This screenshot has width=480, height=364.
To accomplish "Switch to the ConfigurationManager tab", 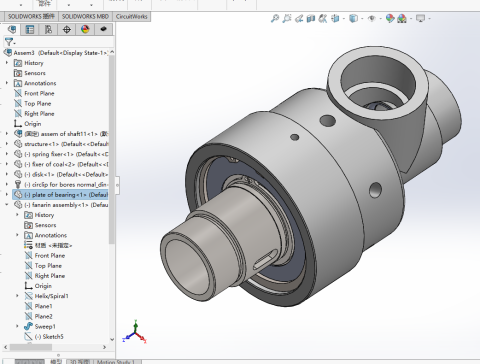I will (x=48, y=29).
